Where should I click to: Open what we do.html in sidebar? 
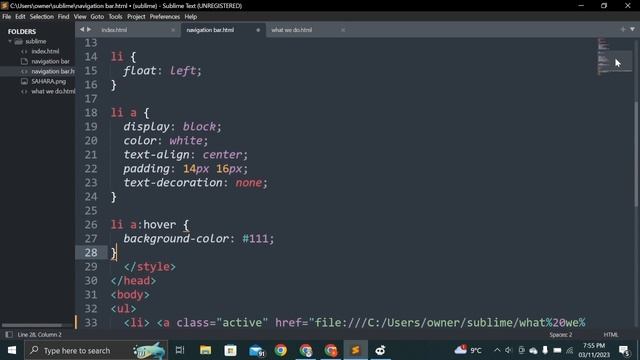point(53,91)
